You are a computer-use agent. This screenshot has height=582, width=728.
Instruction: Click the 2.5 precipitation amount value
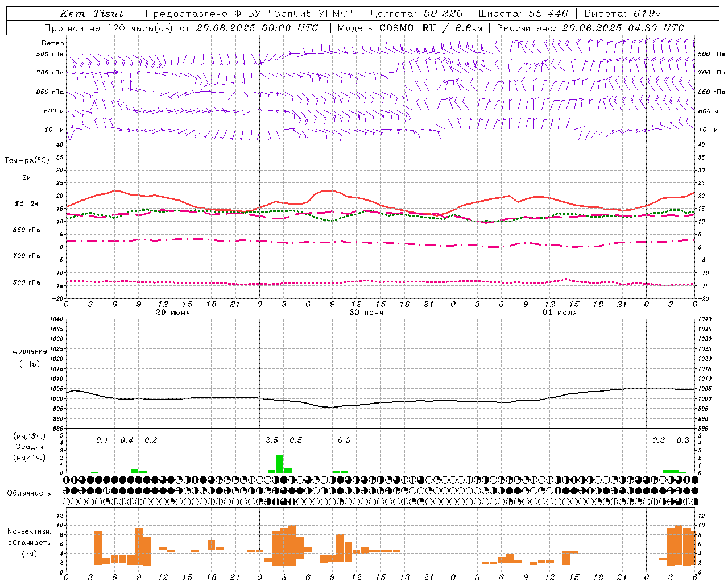click(272, 440)
